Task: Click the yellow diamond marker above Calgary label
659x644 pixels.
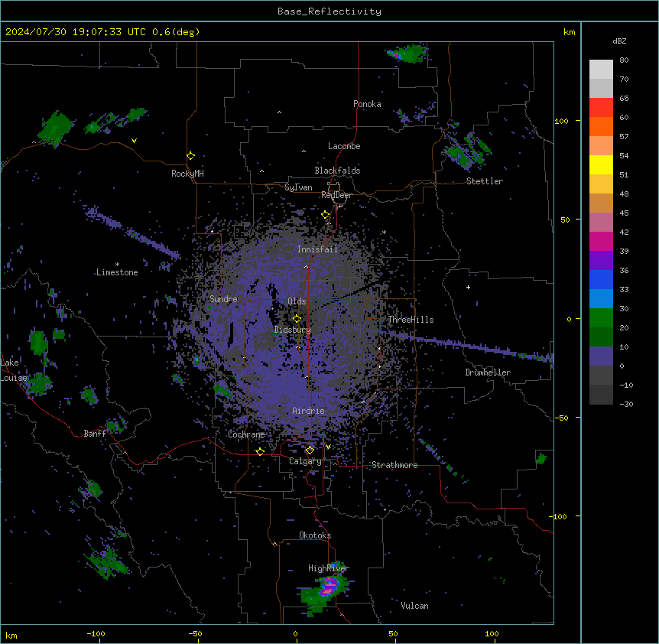Action: click(x=310, y=450)
